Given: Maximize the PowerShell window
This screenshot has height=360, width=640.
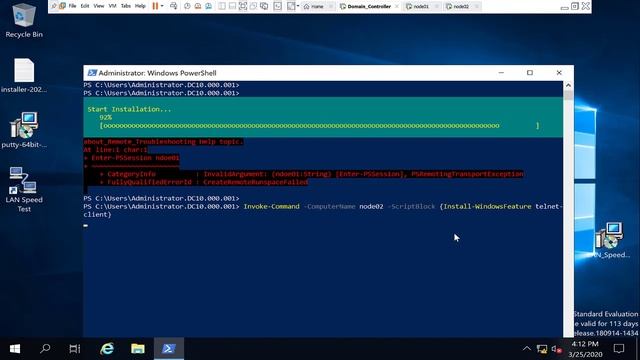Looking at the screenshot, I should click(530, 73).
